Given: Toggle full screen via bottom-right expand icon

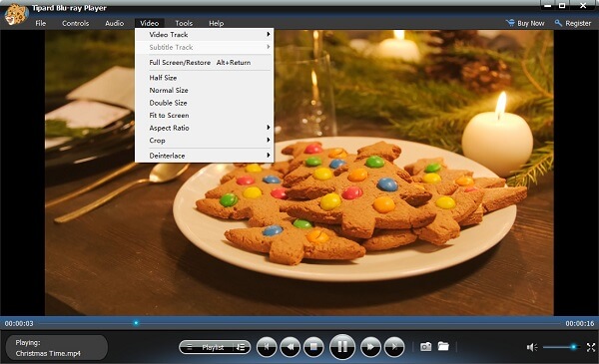Looking at the screenshot, I should (591, 347).
